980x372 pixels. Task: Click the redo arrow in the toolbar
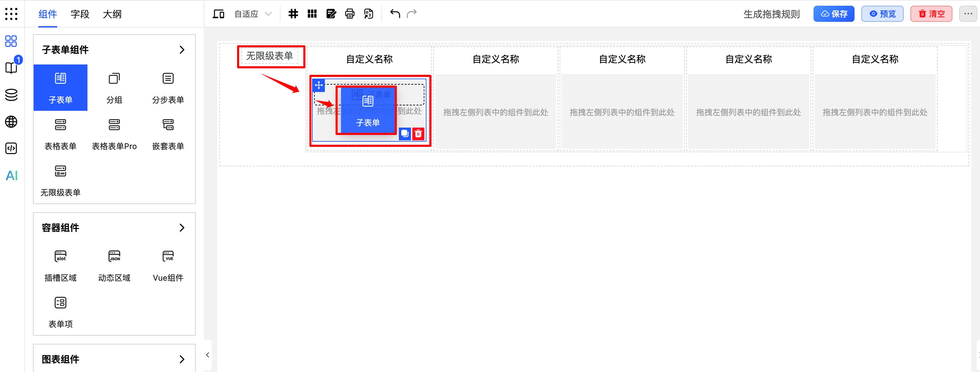click(x=412, y=14)
